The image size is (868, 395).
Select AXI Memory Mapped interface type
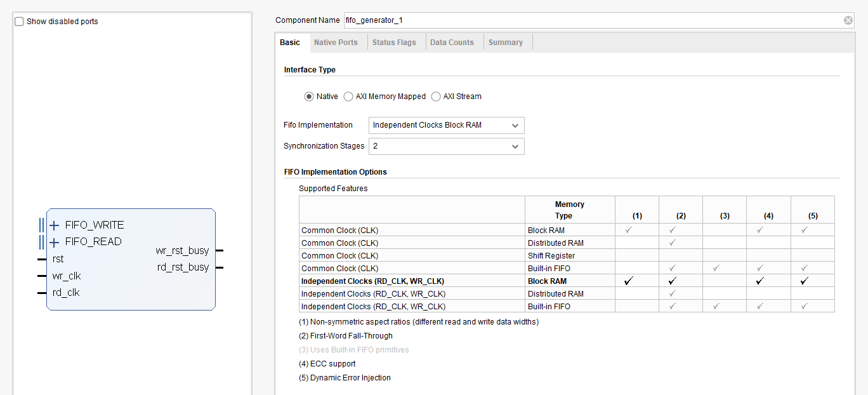click(x=348, y=97)
